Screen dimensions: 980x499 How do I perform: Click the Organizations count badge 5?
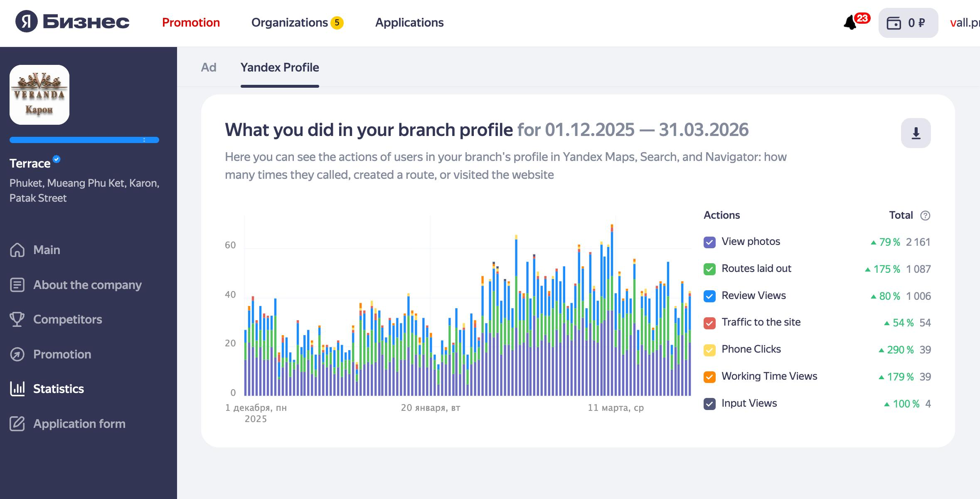[x=337, y=22]
